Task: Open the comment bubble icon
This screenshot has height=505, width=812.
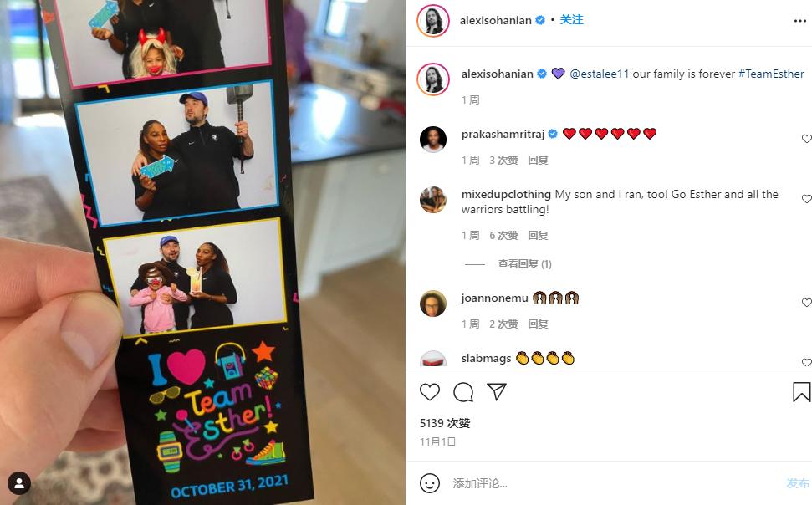Action: pos(463,392)
